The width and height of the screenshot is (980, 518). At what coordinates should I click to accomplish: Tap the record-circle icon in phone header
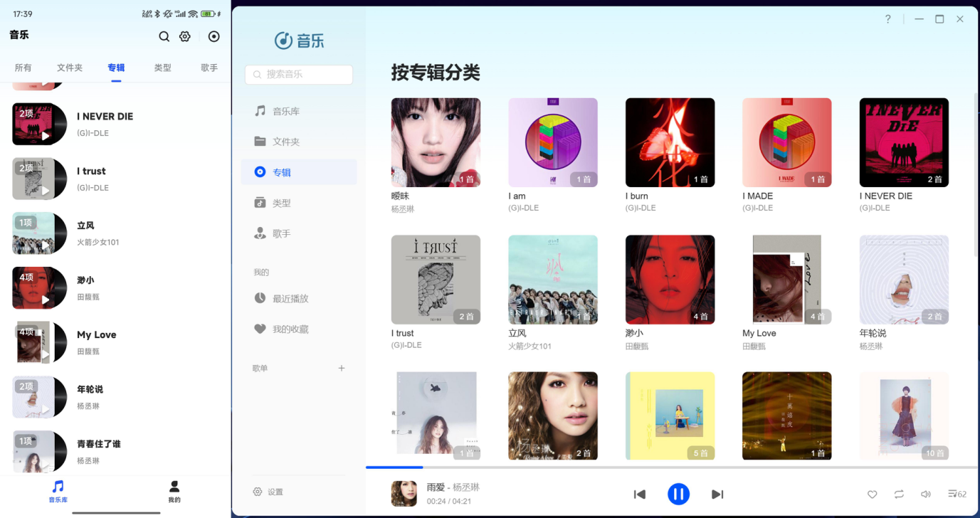[x=214, y=36]
